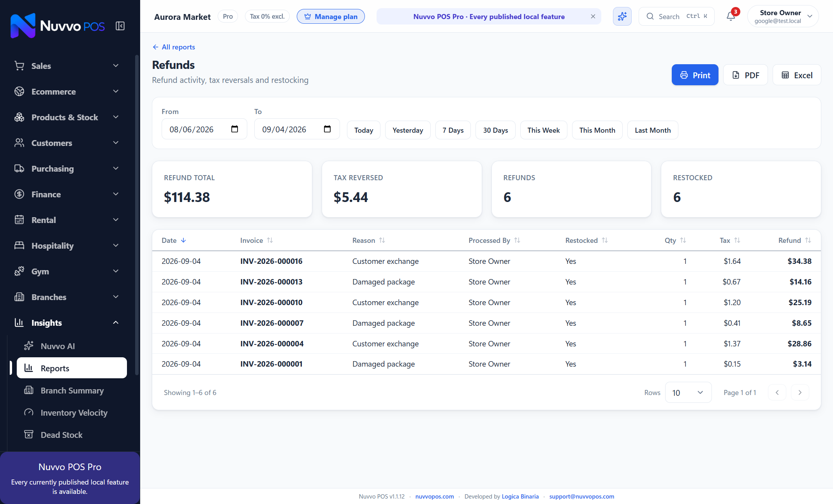The height and width of the screenshot is (504, 833).
Task: Click the From date field
Action: coord(204,129)
